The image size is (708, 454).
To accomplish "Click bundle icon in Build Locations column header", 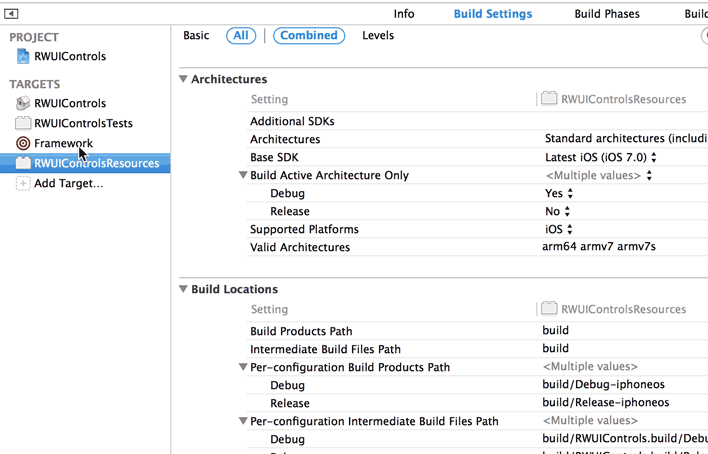I will tap(549, 309).
